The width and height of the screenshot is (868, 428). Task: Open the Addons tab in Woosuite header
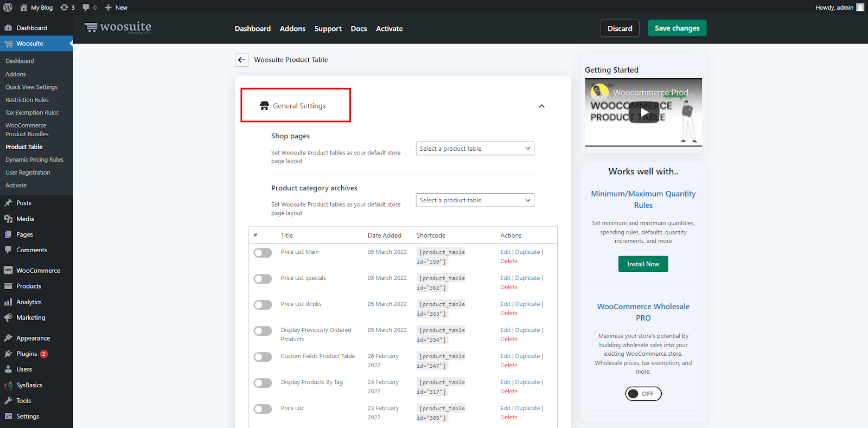(292, 29)
